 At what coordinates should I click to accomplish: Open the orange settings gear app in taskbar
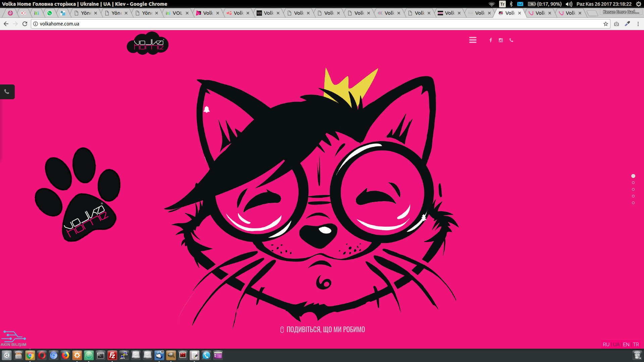click(77, 355)
